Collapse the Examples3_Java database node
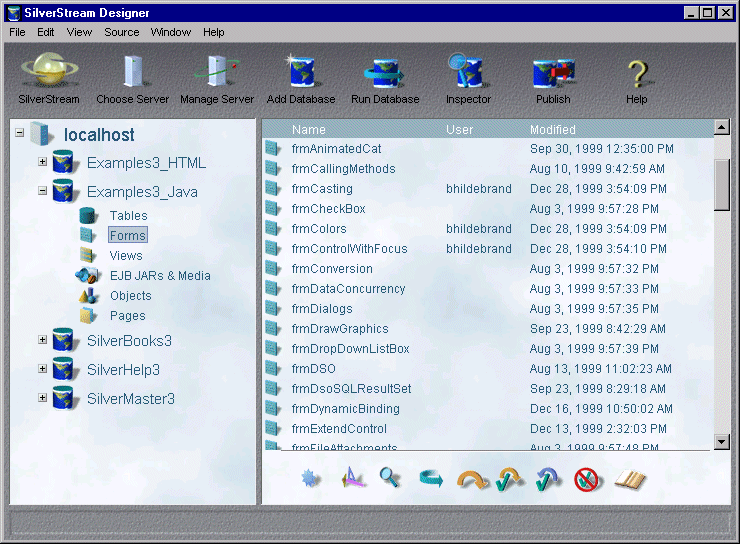Viewport: 740px width, 544px height. (x=42, y=191)
